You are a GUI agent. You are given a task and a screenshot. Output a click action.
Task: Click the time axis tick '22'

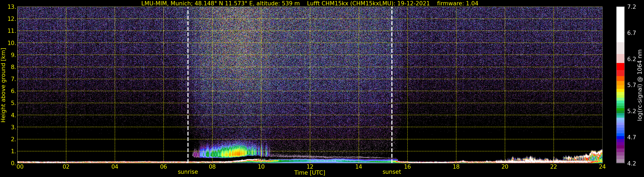click(554, 167)
